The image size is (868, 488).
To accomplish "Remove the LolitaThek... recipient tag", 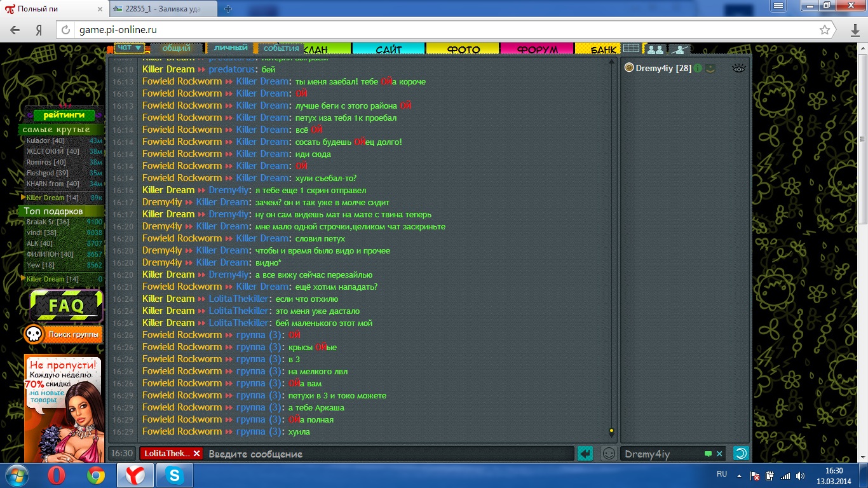I will pyautogui.click(x=197, y=453).
